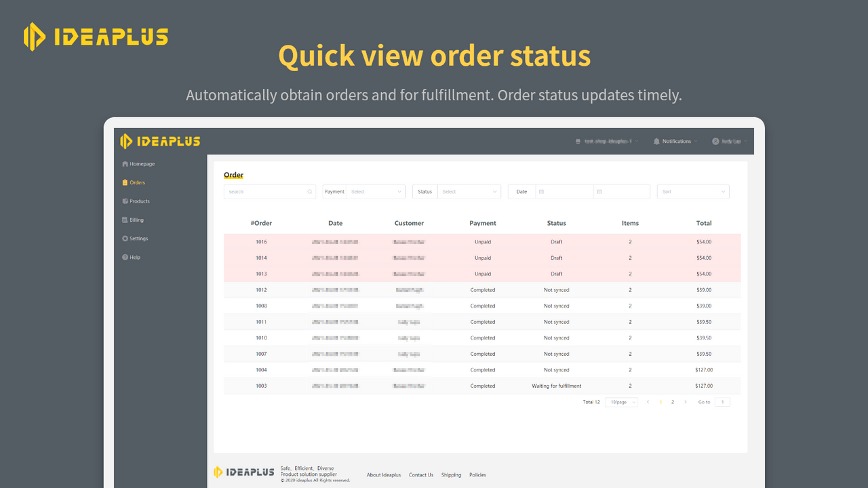Image resolution: width=868 pixels, height=488 pixels.
Task: Open Notifications via the bell icon
Action: pos(655,141)
